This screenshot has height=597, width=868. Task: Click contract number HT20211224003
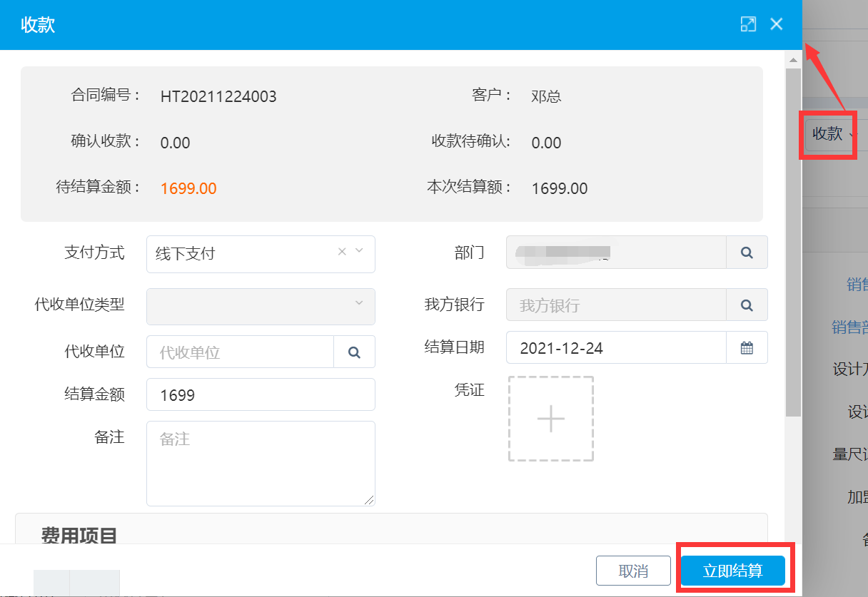click(x=218, y=96)
